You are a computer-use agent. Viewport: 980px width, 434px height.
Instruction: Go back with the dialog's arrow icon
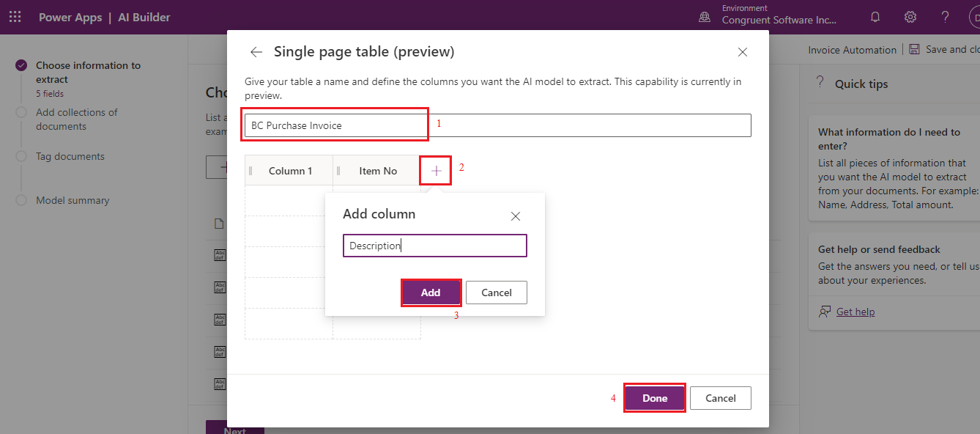(x=256, y=52)
